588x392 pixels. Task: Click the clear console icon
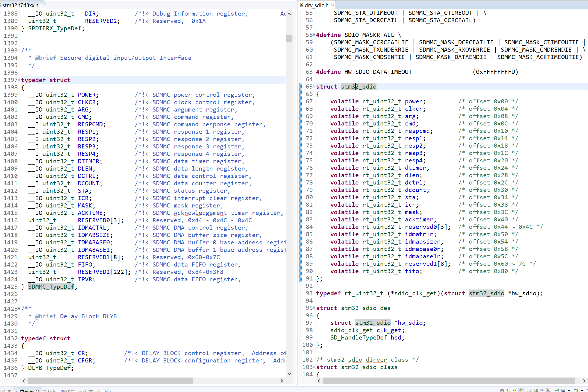pyautogui.click(x=548, y=390)
